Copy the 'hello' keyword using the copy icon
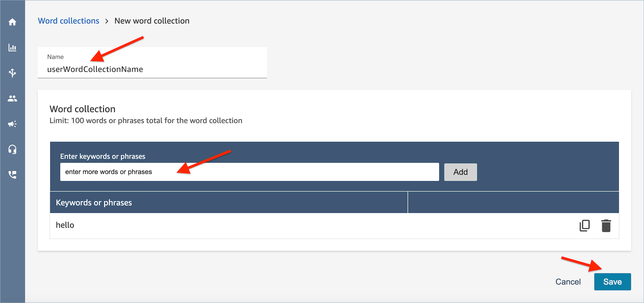The height and width of the screenshot is (303, 644). (x=584, y=225)
